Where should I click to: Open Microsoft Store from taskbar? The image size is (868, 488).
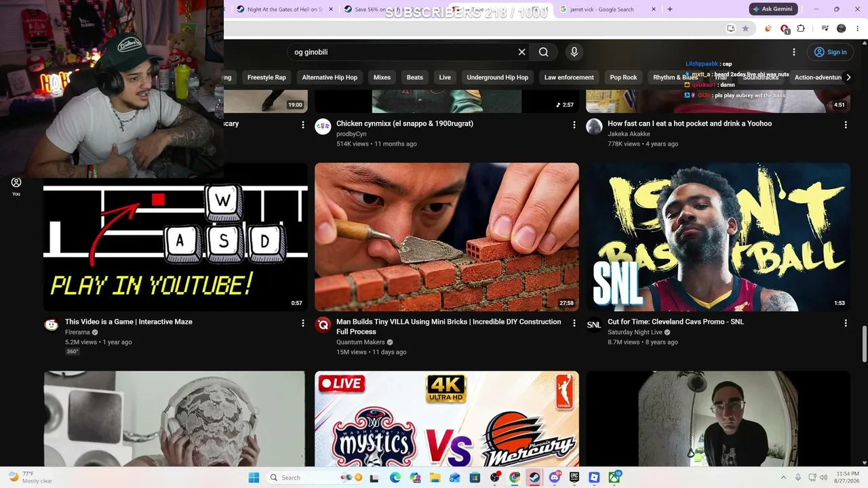475,477
